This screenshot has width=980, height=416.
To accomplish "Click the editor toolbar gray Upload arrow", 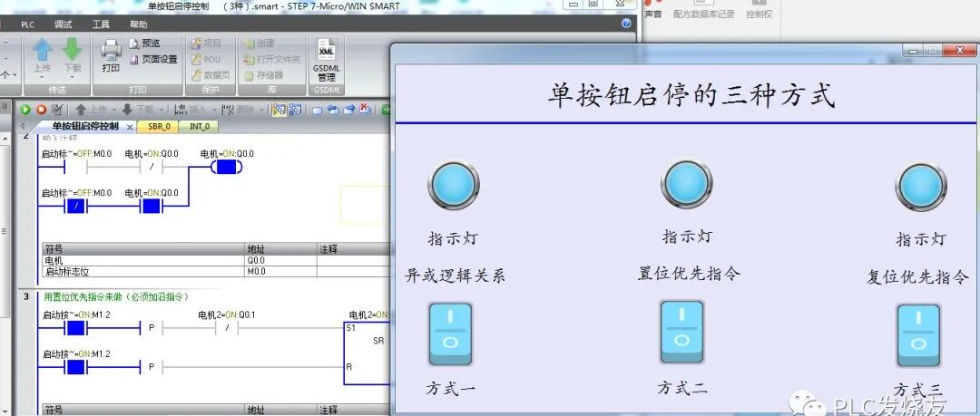I will click(81, 110).
